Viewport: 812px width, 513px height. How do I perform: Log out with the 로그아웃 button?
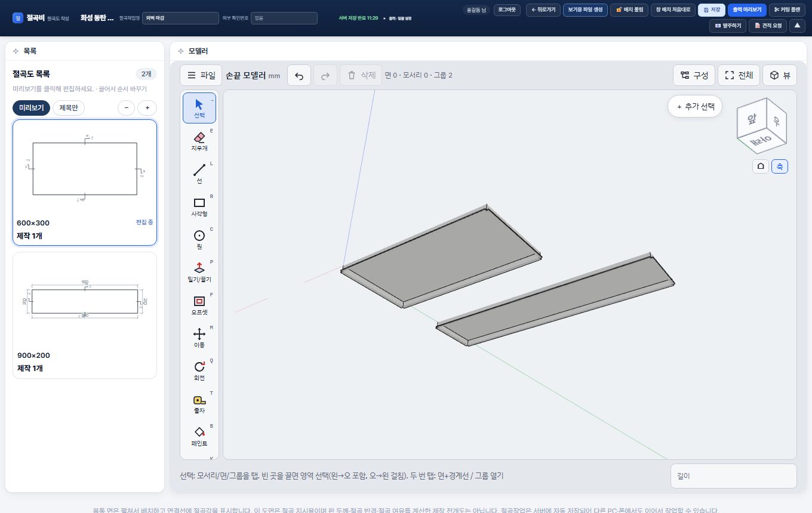pyautogui.click(x=508, y=10)
